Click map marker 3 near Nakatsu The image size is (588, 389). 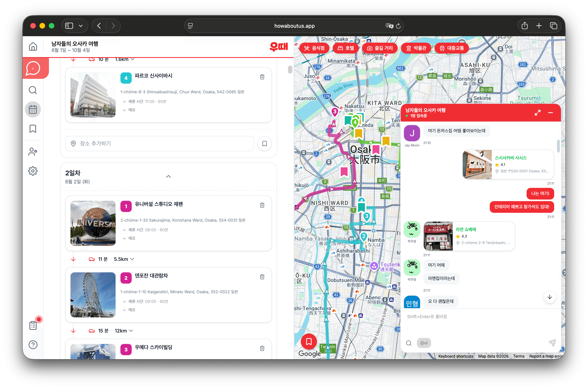tap(334, 112)
